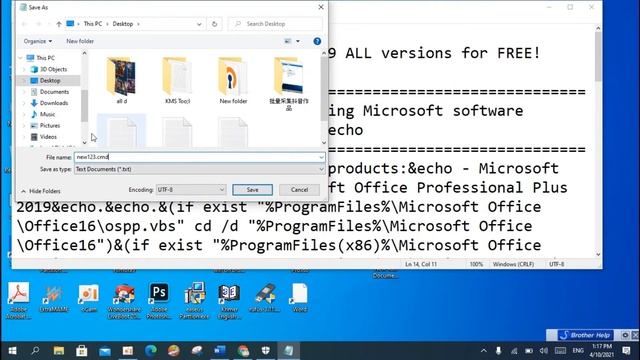Switch to the Notepad taskbar button
The height and width of the screenshot is (360, 640).
tap(289, 351)
